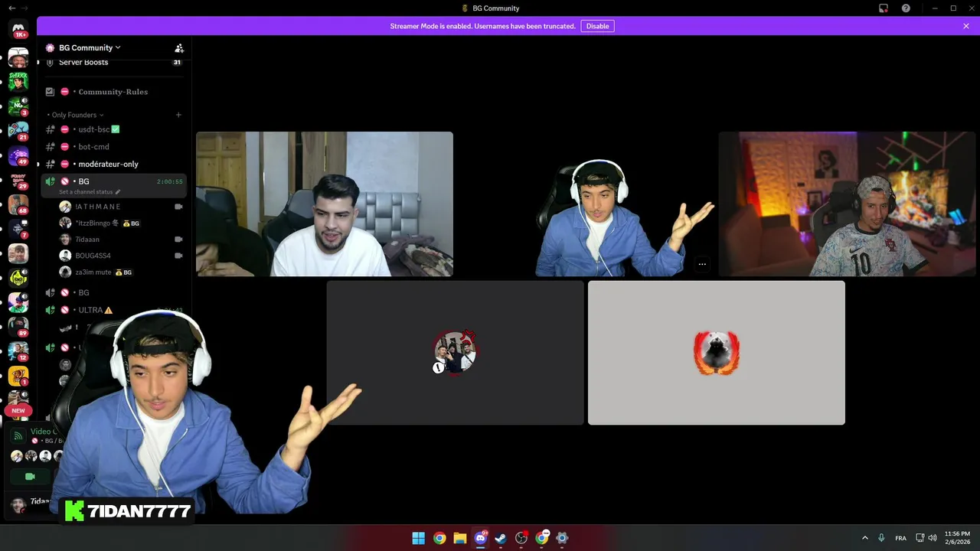Open the clock and date in taskbar

click(x=957, y=538)
